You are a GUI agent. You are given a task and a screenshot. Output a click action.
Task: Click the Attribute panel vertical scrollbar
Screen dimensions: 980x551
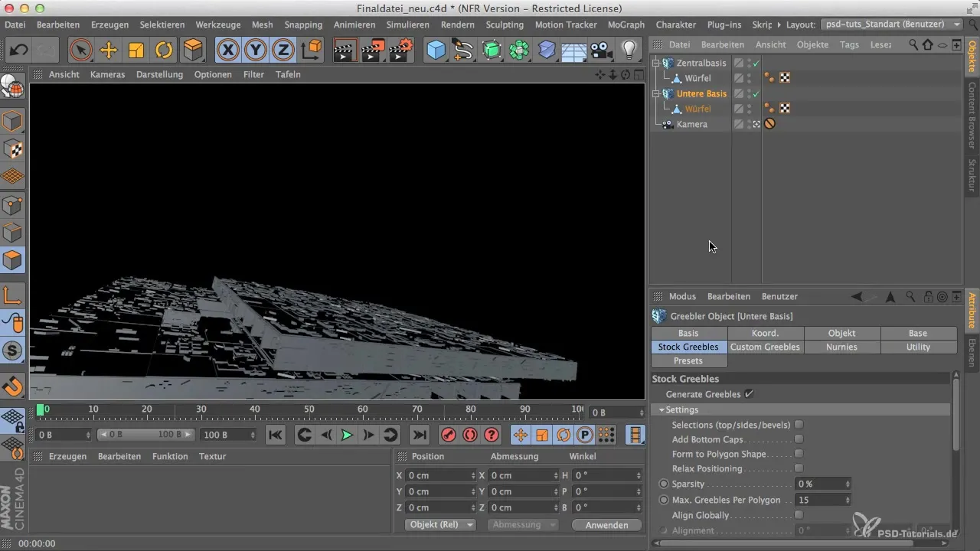(x=956, y=413)
